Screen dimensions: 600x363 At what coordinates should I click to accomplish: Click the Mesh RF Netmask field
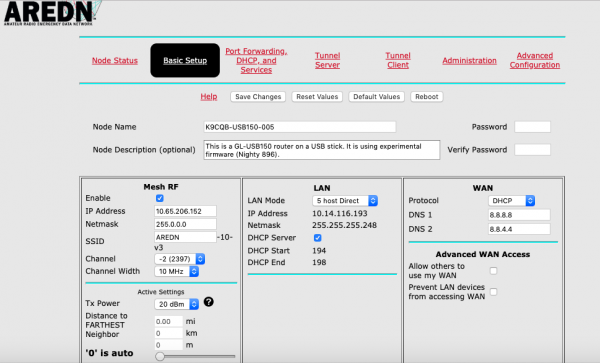[185, 224]
